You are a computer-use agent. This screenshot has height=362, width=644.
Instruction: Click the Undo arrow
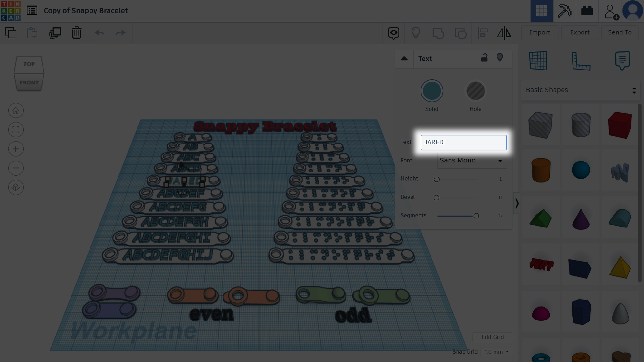[x=99, y=33]
